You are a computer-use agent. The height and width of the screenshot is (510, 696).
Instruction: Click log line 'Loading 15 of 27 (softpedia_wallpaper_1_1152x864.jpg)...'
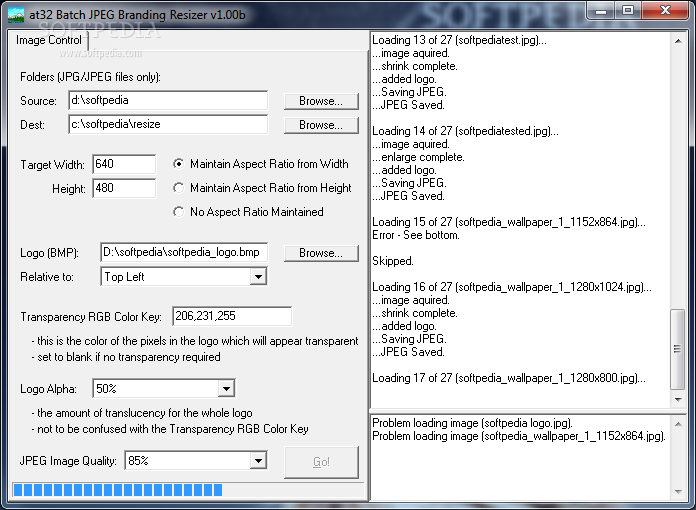pyautogui.click(x=509, y=222)
